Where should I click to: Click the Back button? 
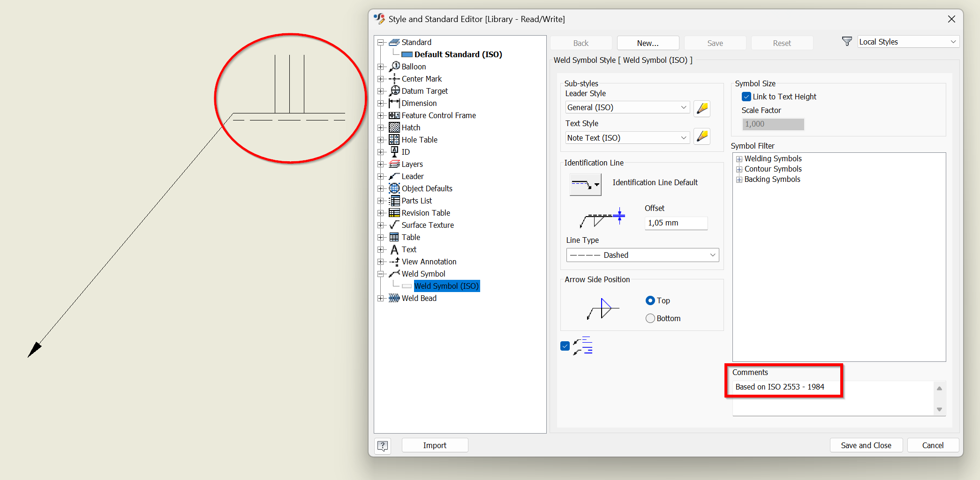tap(581, 43)
